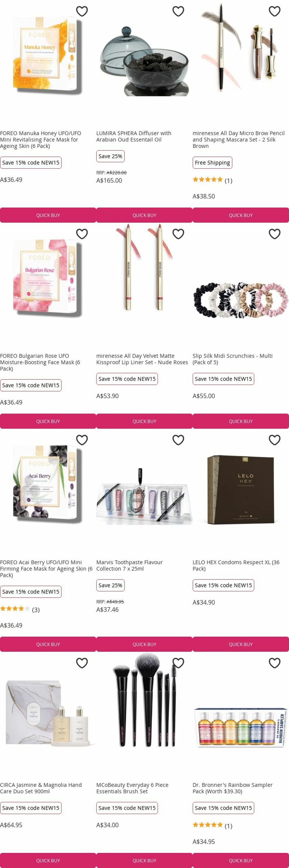Image resolution: width=289 pixels, height=868 pixels.
Task: Favorite the LUMIRA SPHERA Diffuser via heart
Action: point(178,11)
